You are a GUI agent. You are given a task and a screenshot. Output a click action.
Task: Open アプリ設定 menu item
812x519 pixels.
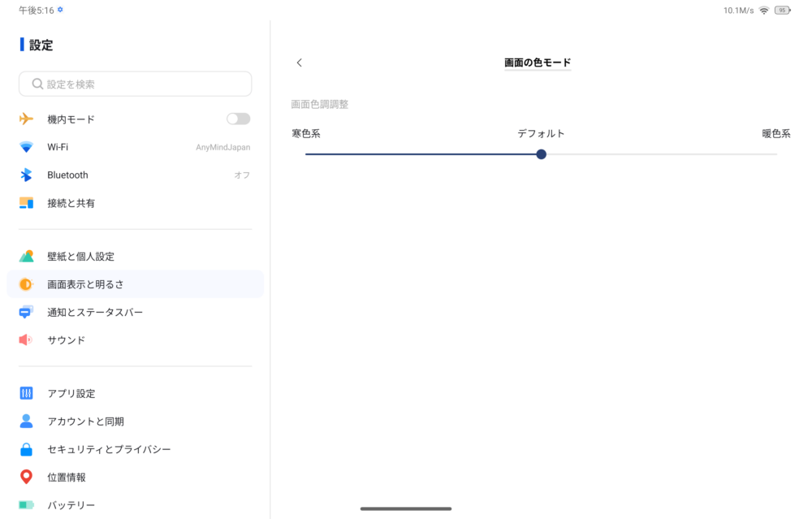tap(71, 394)
